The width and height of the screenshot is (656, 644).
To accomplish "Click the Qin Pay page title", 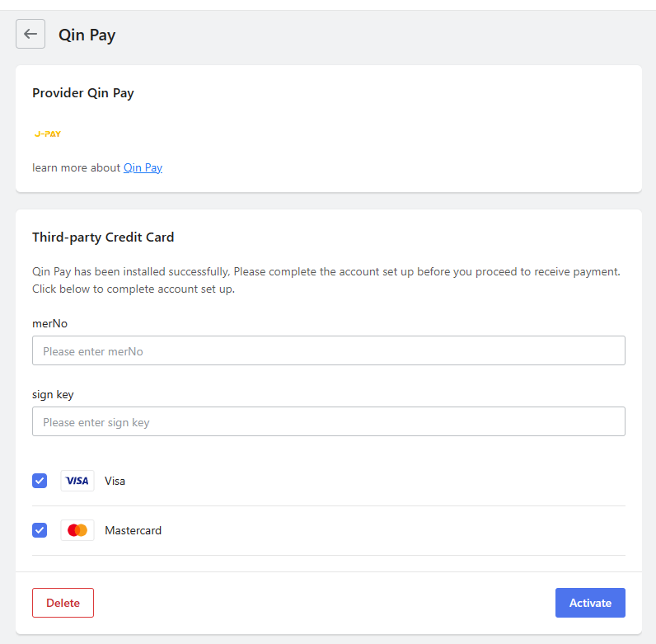I will [87, 35].
